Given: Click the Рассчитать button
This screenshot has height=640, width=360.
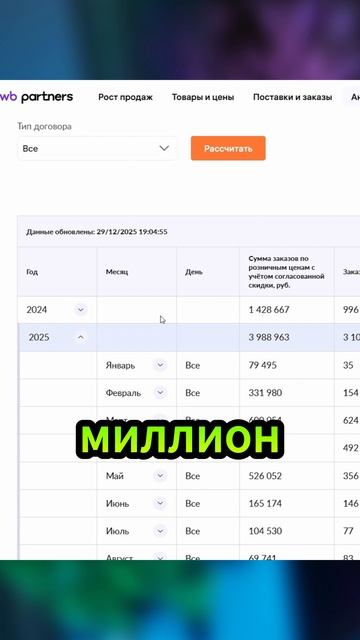Looking at the screenshot, I should (x=228, y=148).
